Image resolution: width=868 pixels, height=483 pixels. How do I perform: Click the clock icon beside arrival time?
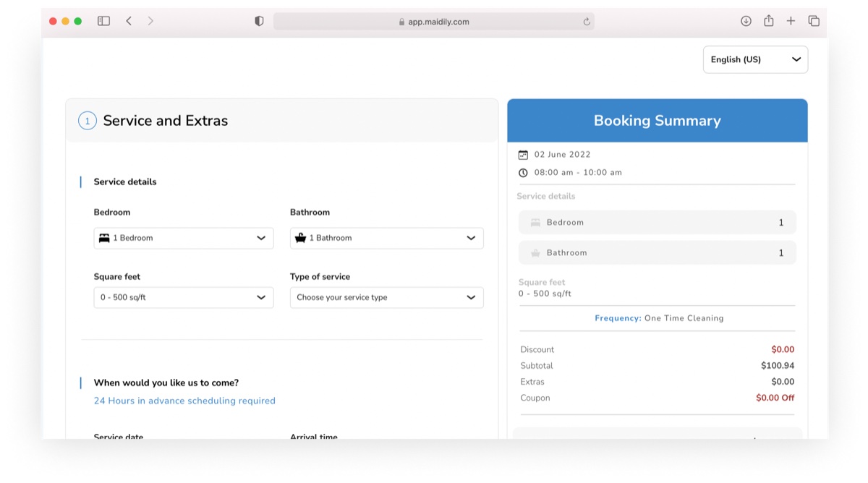[523, 173]
